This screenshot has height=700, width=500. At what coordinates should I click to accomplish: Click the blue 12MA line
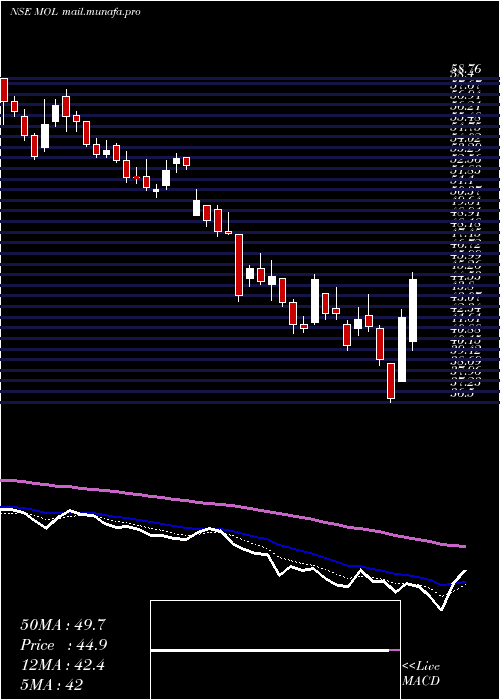pyautogui.click(x=232, y=532)
